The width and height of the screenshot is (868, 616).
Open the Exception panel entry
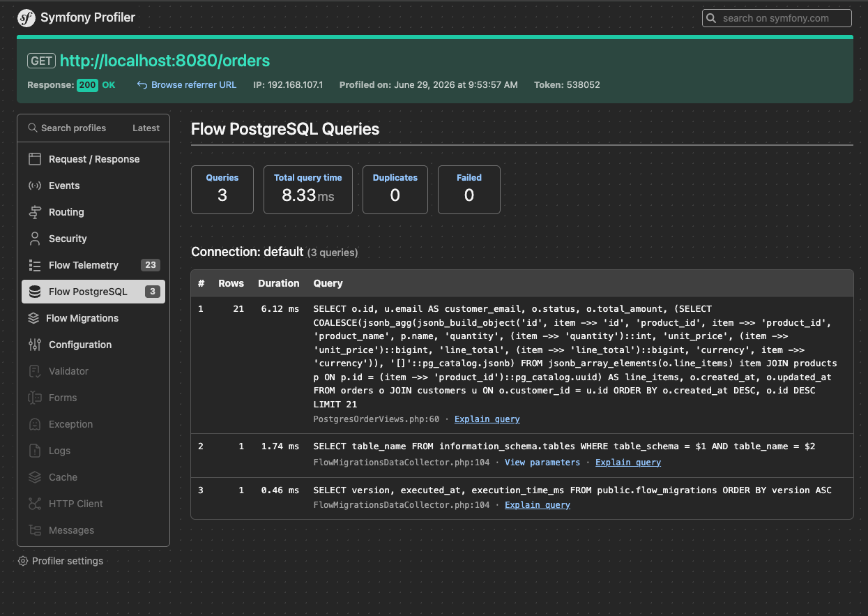[93, 424]
